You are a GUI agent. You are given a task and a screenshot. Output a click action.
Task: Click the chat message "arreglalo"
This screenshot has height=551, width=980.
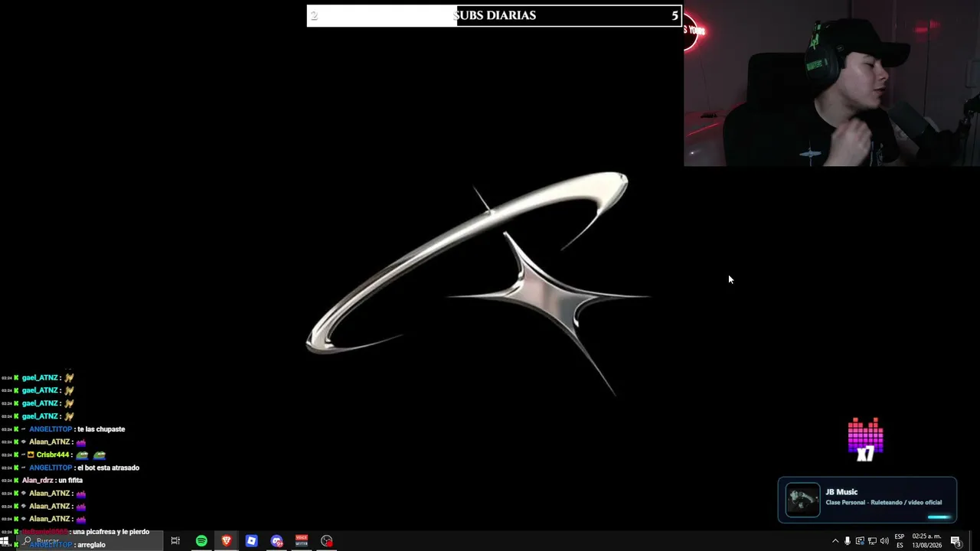click(91, 545)
